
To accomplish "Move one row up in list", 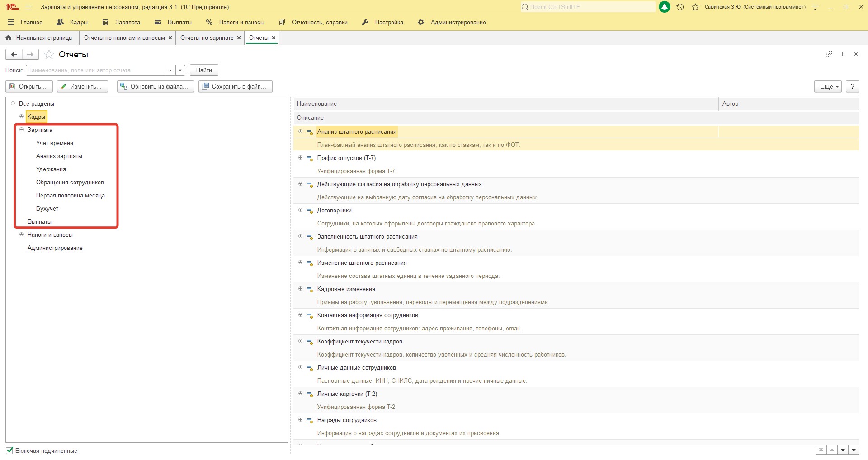I will coord(832,450).
